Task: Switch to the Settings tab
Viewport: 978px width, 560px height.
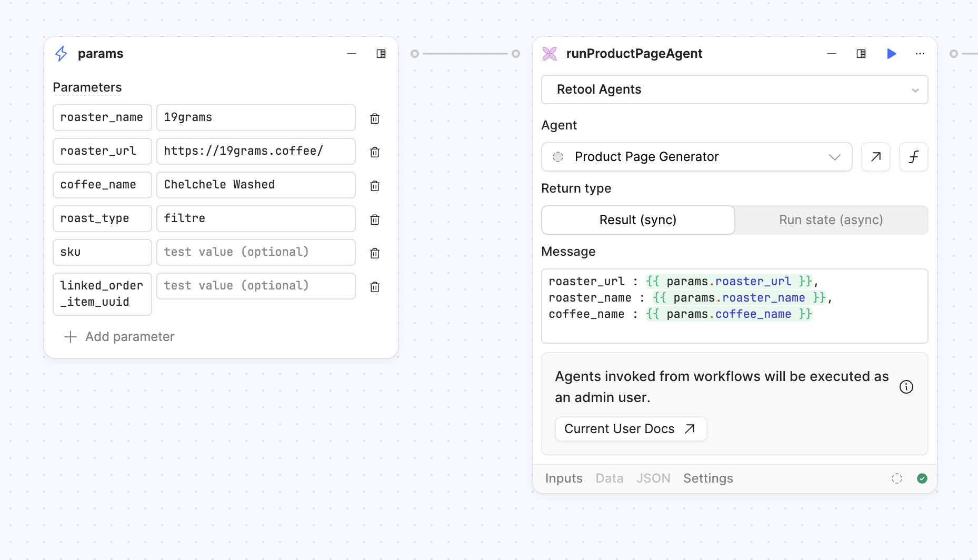Action: (x=708, y=478)
